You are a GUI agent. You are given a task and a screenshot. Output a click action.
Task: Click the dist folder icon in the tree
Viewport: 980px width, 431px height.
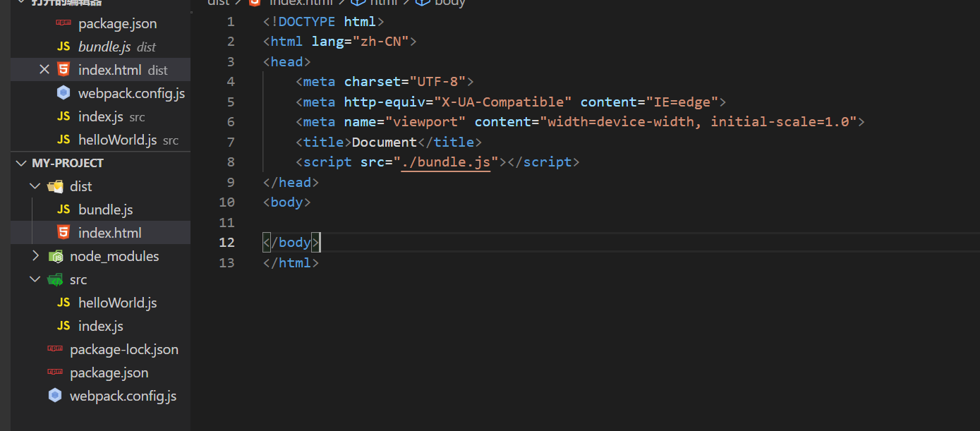pos(55,186)
